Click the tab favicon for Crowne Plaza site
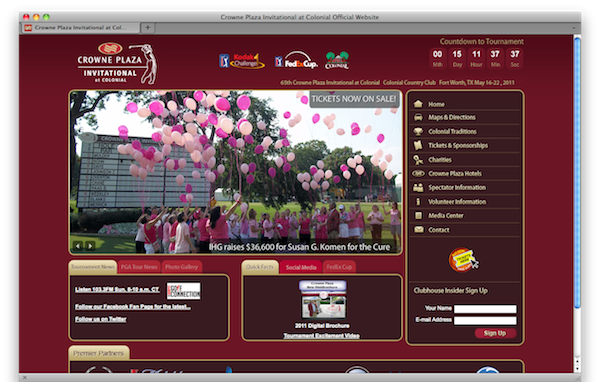 [28, 28]
